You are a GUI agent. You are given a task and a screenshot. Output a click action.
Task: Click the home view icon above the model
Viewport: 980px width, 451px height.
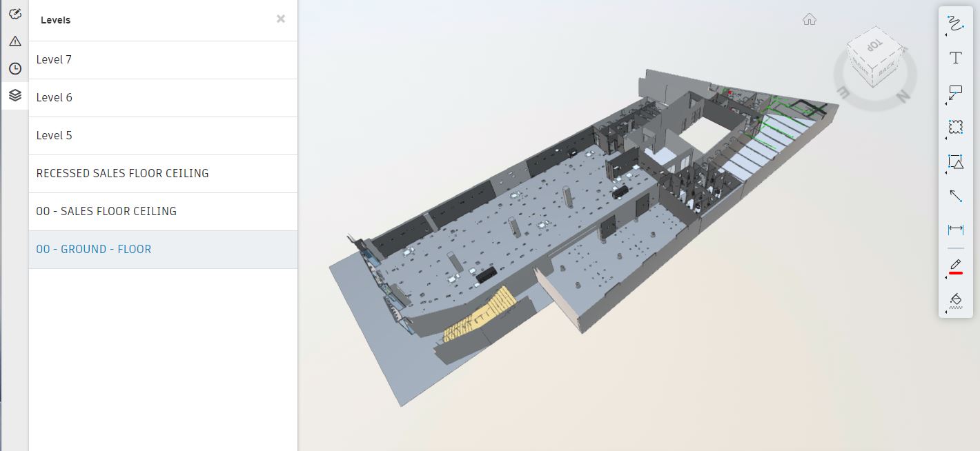click(x=809, y=19)
